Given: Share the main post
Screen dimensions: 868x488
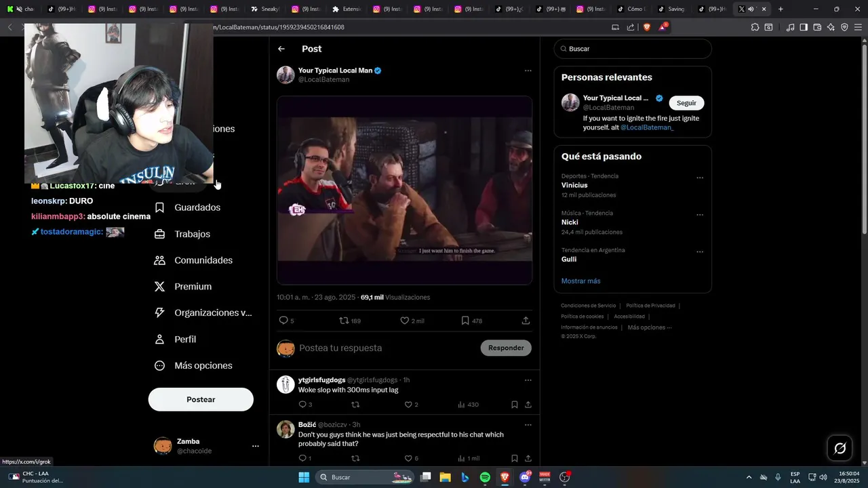Looking at the screenshot, I should tap(526, 321).
